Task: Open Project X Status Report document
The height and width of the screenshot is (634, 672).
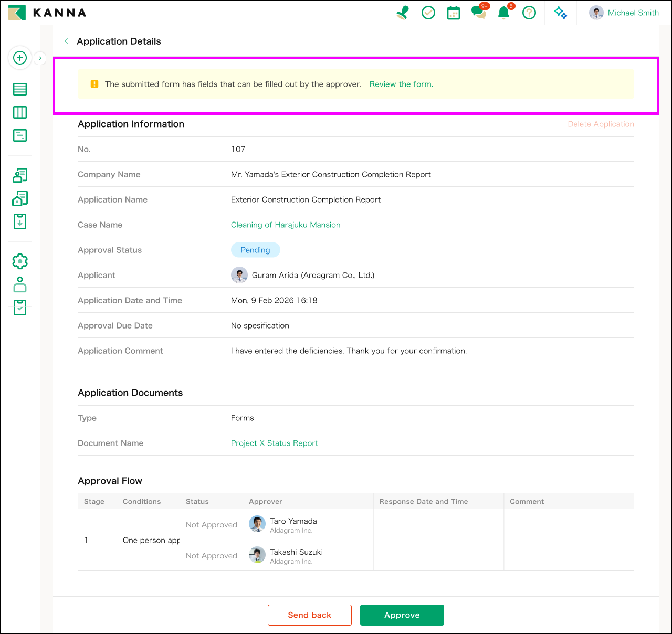Action: (274, 443)
